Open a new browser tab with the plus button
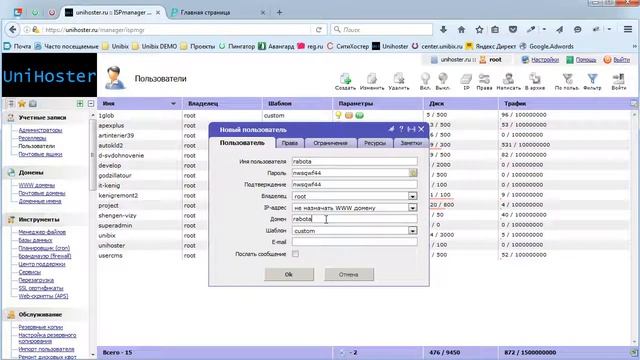The image size is (640, 360). click(280, 13)
